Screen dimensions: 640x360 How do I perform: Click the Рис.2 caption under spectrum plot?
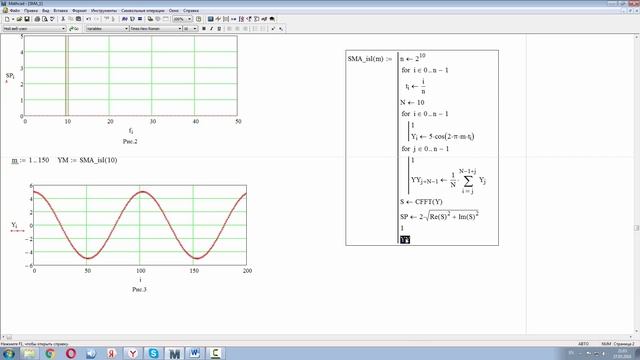tap(130, 141)
